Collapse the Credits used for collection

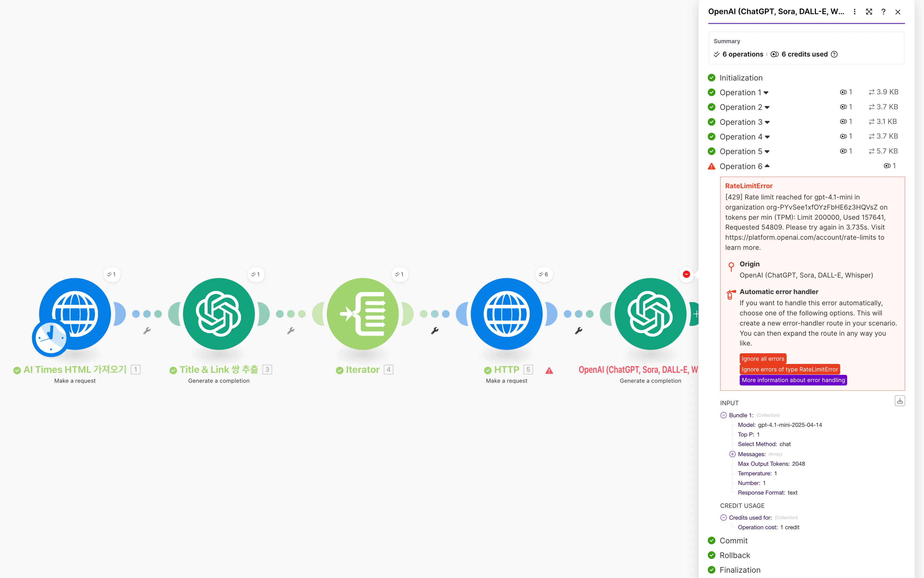tap(724, 517)
